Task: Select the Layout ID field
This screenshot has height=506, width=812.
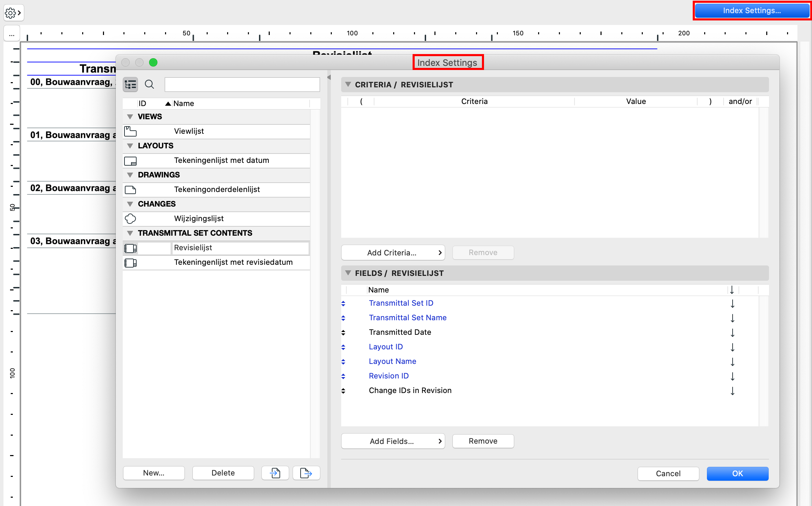Action: [386, 347]
